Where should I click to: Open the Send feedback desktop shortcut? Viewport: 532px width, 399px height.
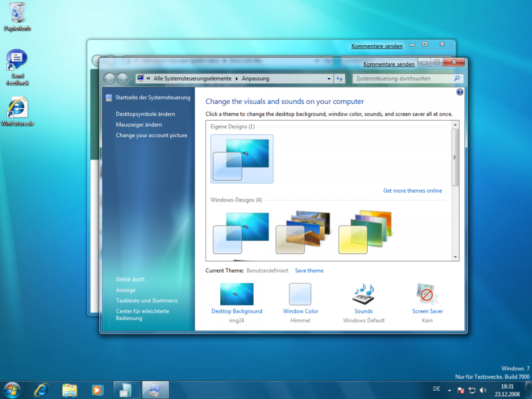(x=17, y=68)
